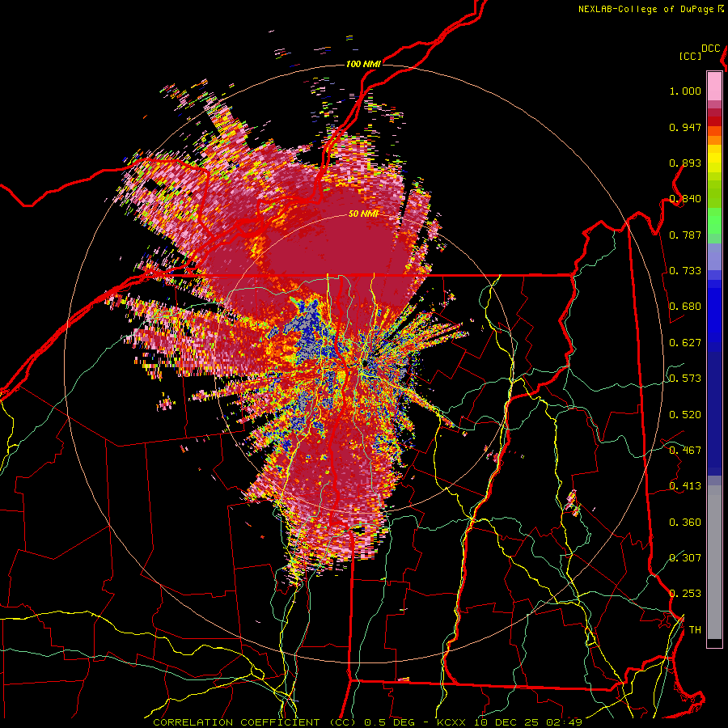This screenshot has width=728, height=728.
Task: Click the 50 NMI range ring label
Action: click(363, 214)
